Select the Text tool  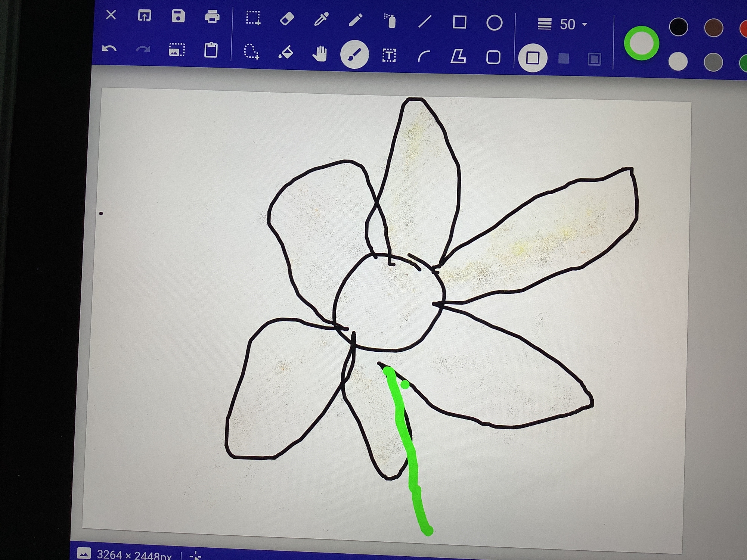tap(389, 56)
